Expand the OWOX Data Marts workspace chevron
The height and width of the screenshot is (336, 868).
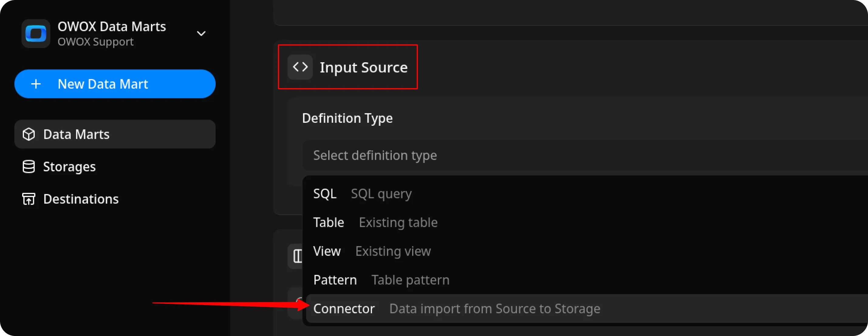pyautogui.click(x=201, y=34)
